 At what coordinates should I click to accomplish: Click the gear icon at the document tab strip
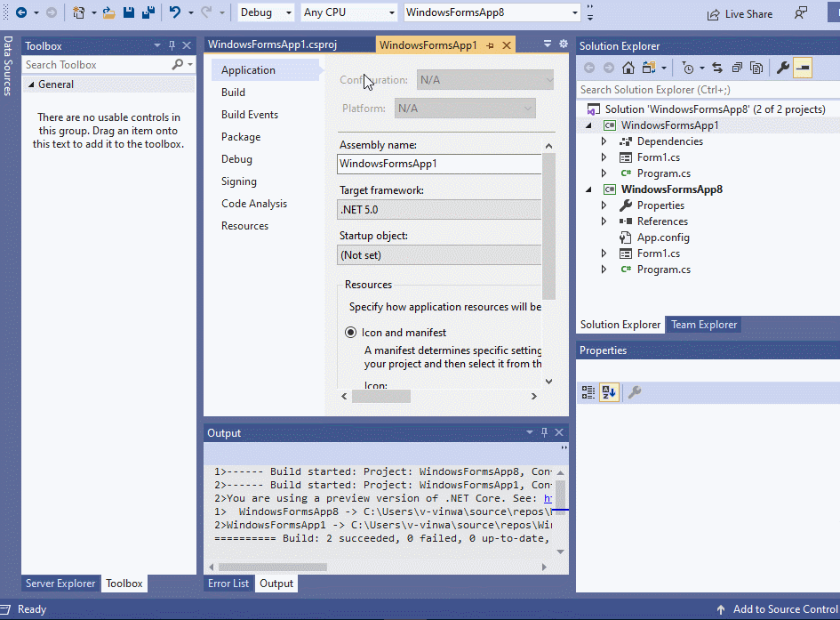coord(564,44)
